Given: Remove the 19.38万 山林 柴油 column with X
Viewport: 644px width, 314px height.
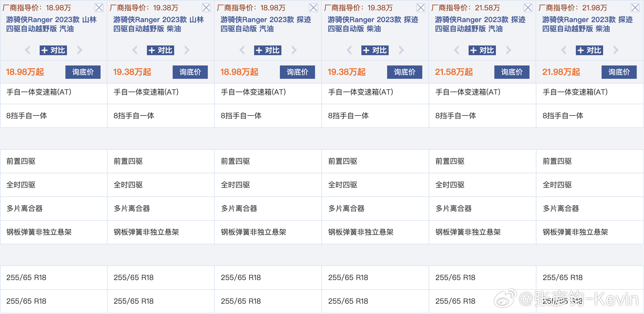Looking at the screenshot, I should coord(206,8).
